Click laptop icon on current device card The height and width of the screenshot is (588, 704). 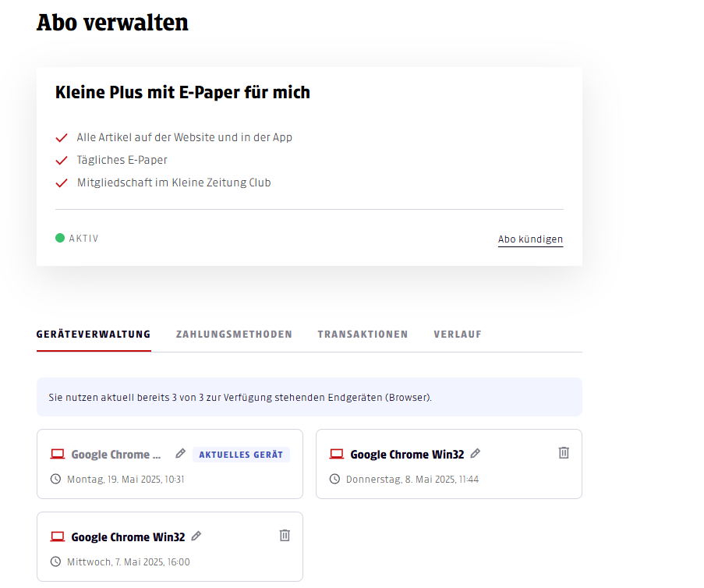(58, 454)
